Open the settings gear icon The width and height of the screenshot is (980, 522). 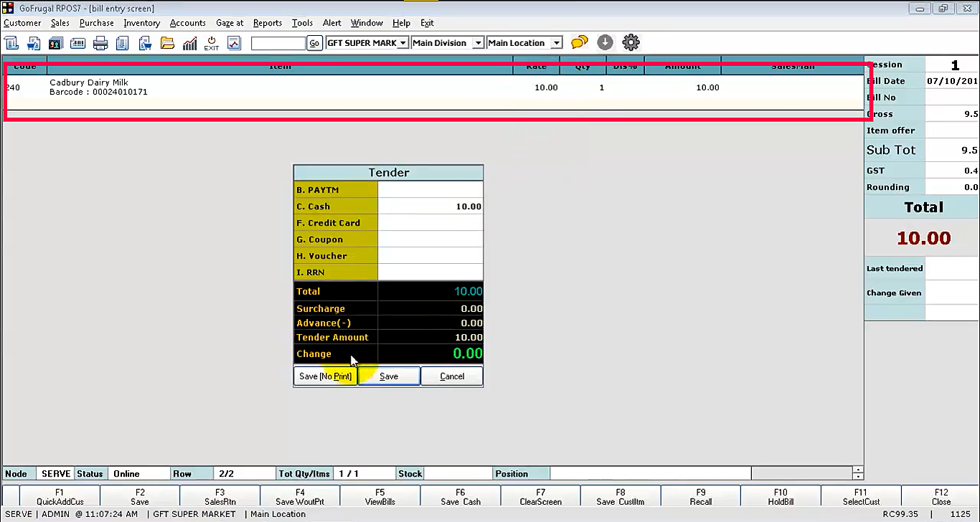click(631, 43)
